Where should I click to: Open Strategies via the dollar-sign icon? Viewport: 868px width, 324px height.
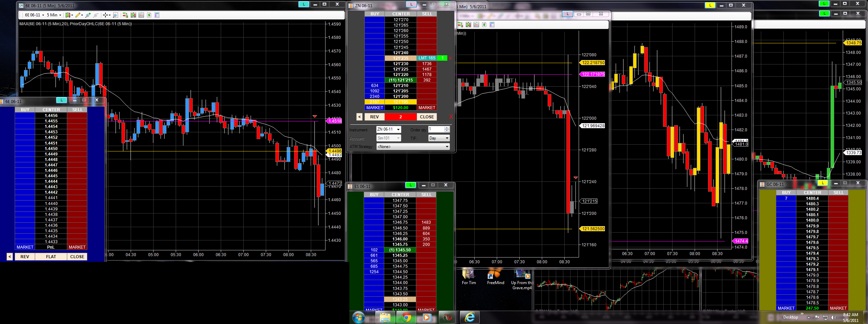(x=149, y=15)
